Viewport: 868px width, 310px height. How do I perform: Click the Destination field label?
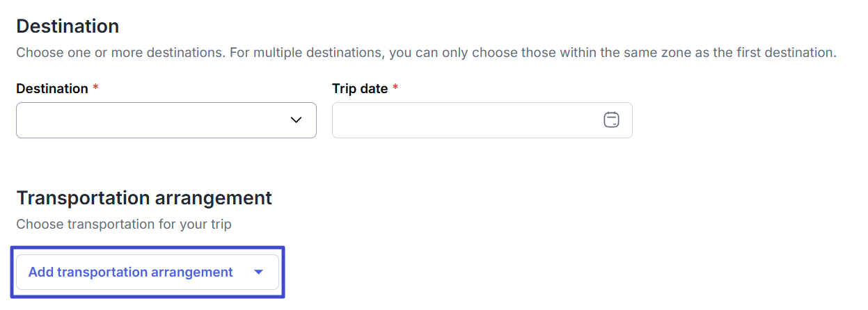(52, 89)
